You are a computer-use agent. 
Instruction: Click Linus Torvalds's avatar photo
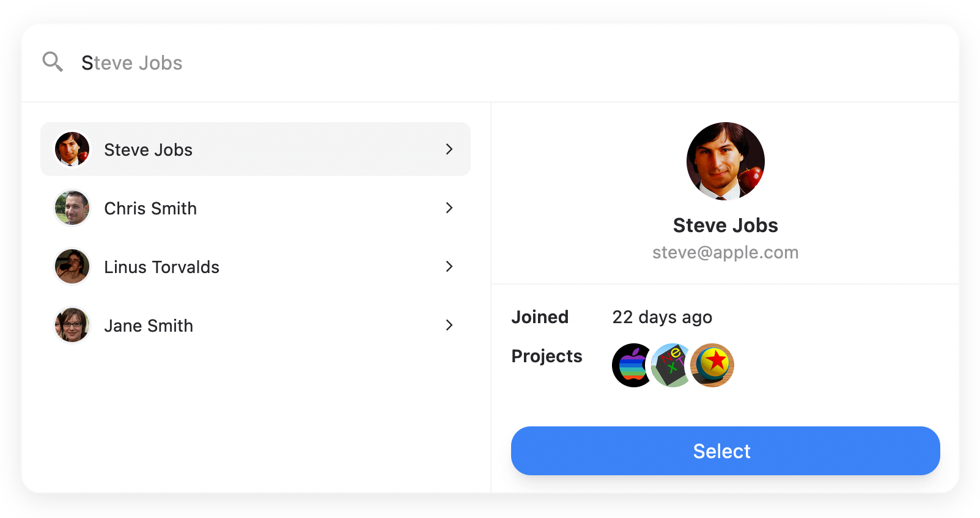coord(72,266)
